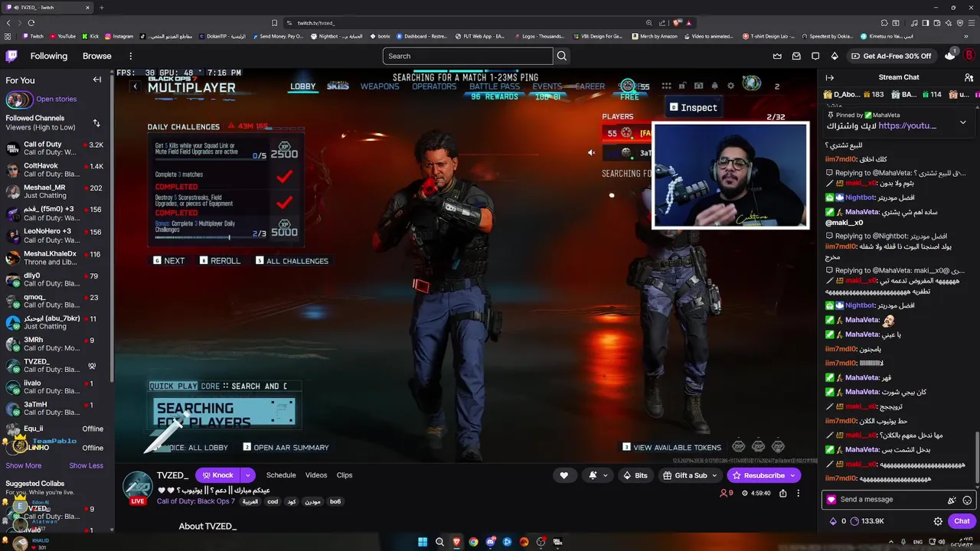Click the Knock button

(x=217, y=475)
